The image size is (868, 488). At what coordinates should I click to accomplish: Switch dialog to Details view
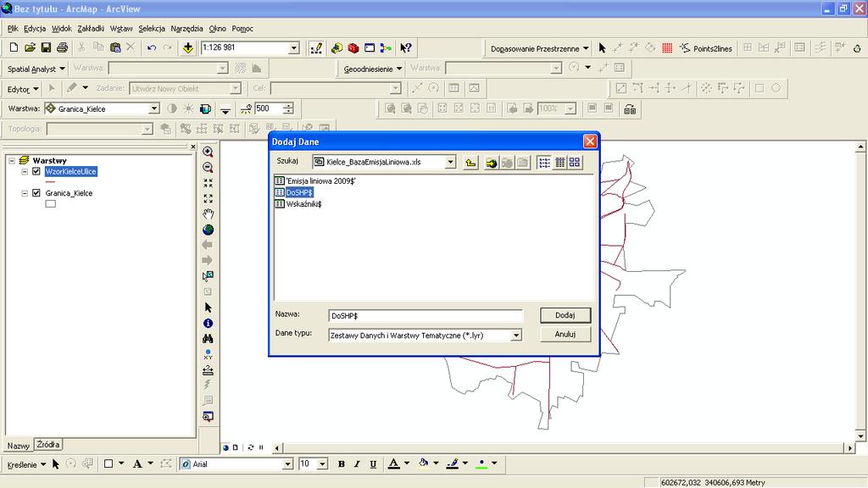559,162
